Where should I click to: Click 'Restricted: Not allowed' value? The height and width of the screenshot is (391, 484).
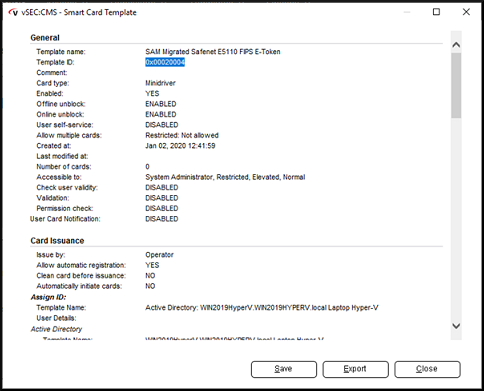(x=182, y=135)
